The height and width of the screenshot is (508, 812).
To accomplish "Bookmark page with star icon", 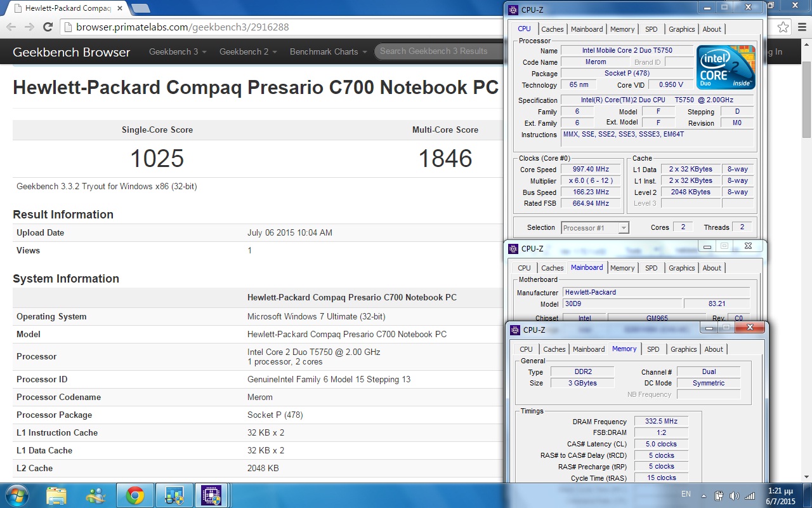I will click(x=783, y=27).
